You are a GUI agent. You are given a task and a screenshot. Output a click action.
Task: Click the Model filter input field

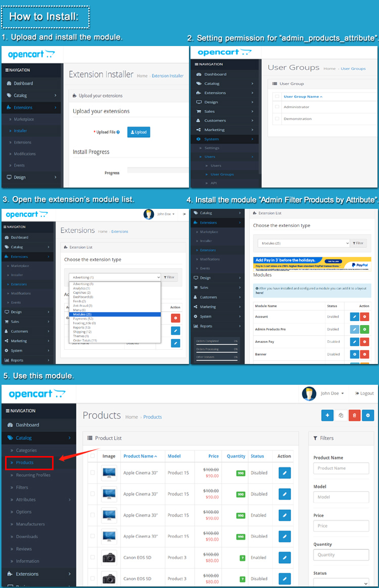[341, 497]
